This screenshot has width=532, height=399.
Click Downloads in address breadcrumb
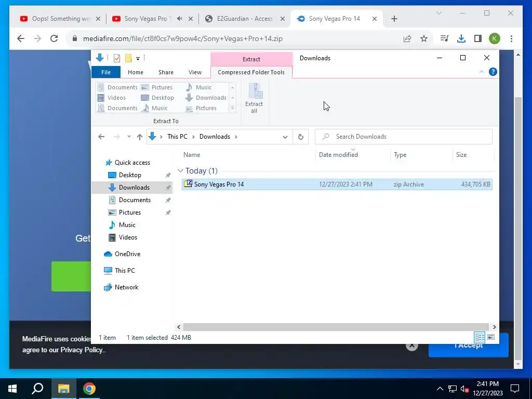coord(215,137)
